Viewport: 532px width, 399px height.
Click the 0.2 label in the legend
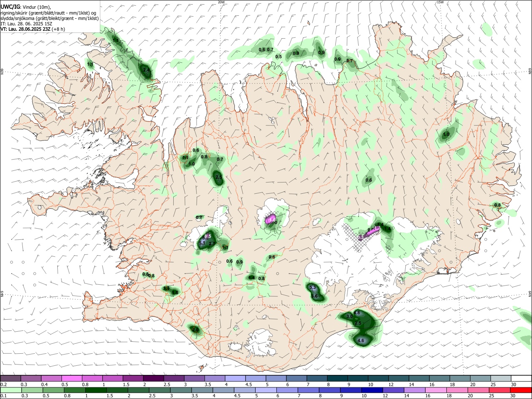click(x=3, y=384)
